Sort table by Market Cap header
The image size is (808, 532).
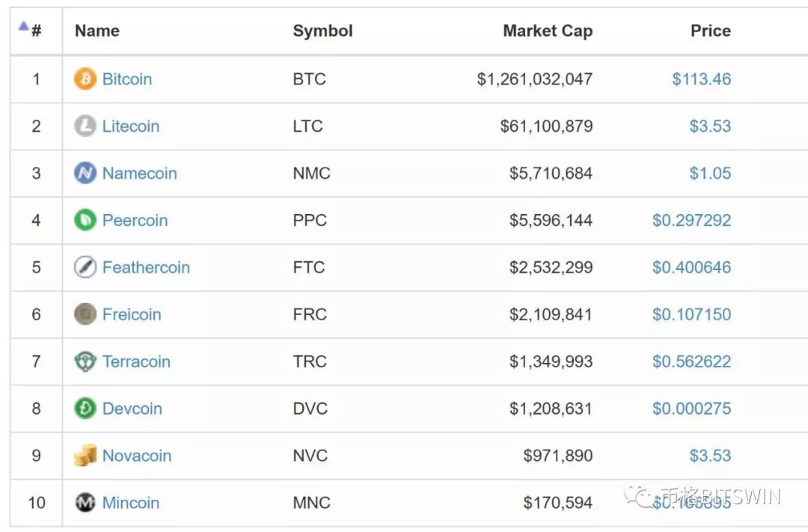(x=547, y=31)
